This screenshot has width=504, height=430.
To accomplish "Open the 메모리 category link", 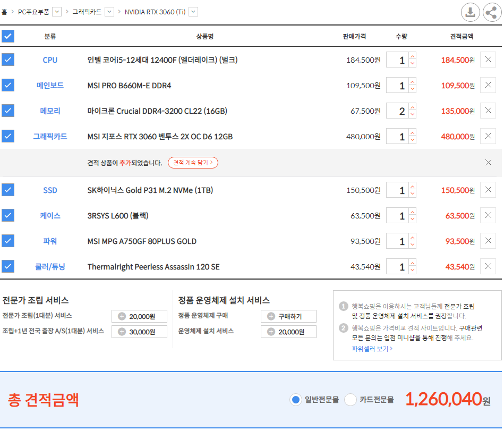I will (x=50, y=111).
